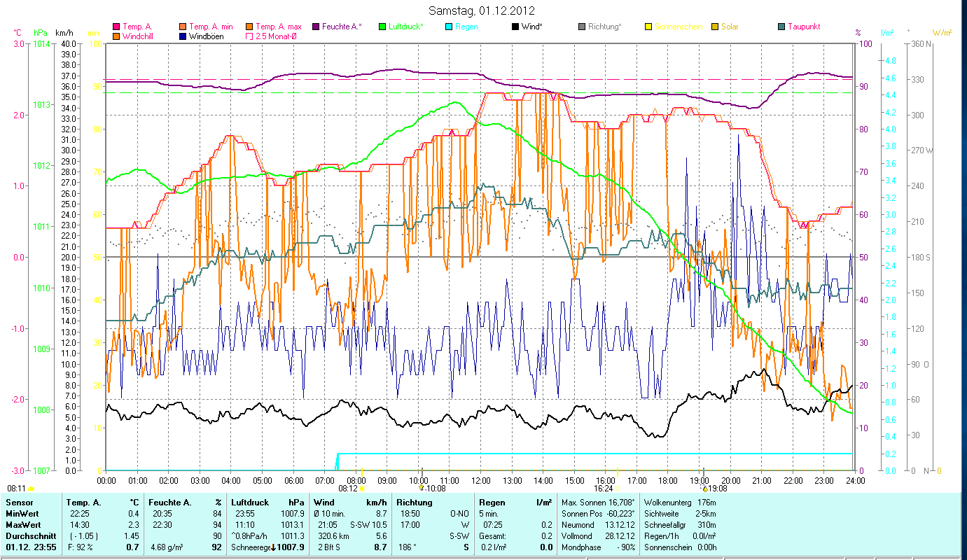The height and width of the screenshot is (560, 967).
Task: Click the Temp. A. max legend label
Action: pos(279,27)
